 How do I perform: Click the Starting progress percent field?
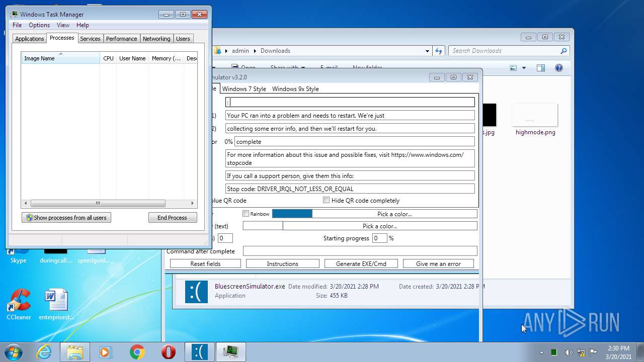click(379, 238)
